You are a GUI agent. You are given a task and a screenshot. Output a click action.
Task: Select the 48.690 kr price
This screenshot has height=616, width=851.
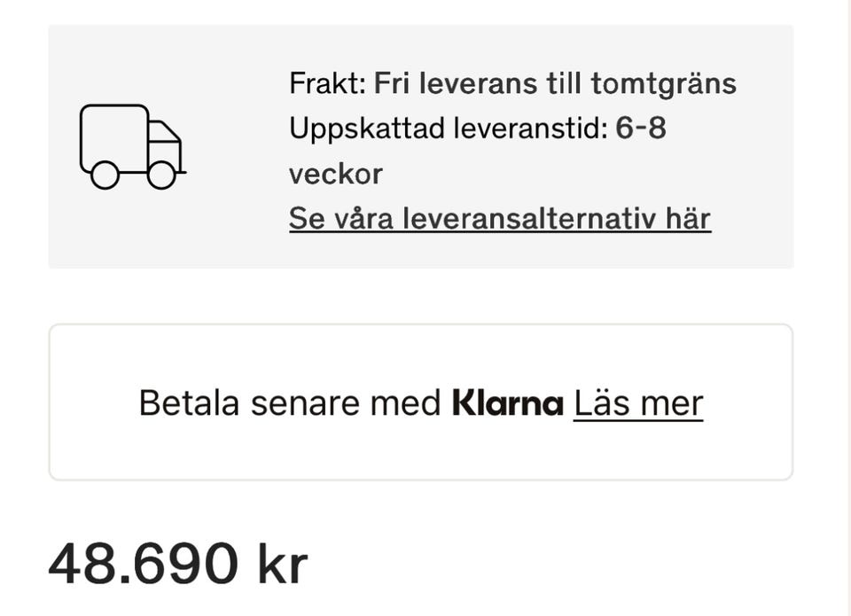pos(177,563)
